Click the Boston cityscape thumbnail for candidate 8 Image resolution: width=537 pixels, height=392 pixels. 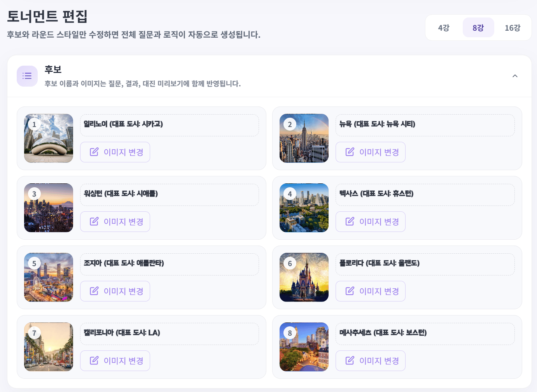point(304,347)
